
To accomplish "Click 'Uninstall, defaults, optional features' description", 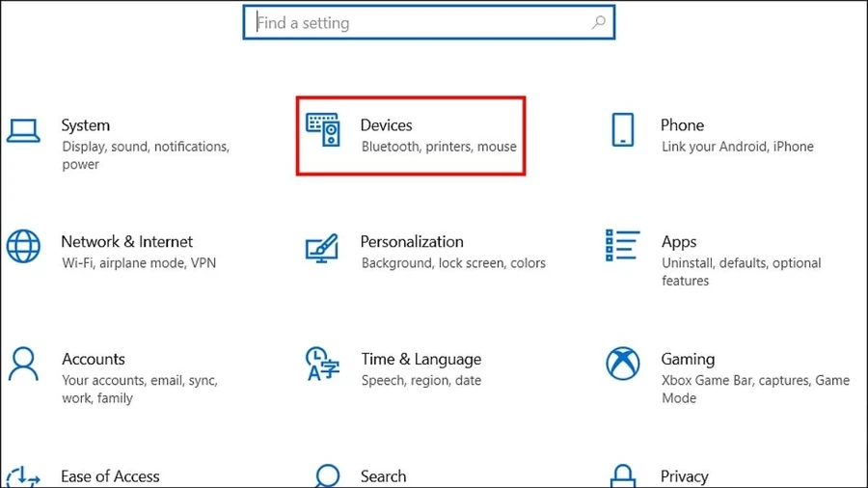I will [742, 272].
